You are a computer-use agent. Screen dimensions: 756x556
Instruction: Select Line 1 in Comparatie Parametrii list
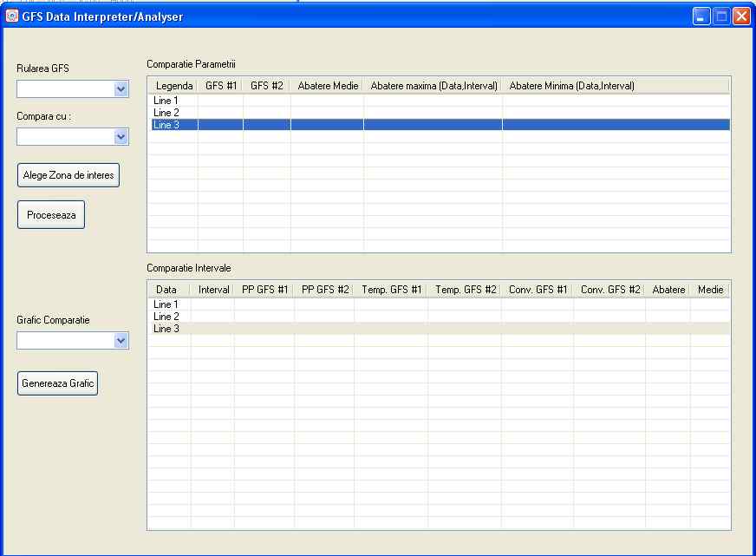point(166,101)
